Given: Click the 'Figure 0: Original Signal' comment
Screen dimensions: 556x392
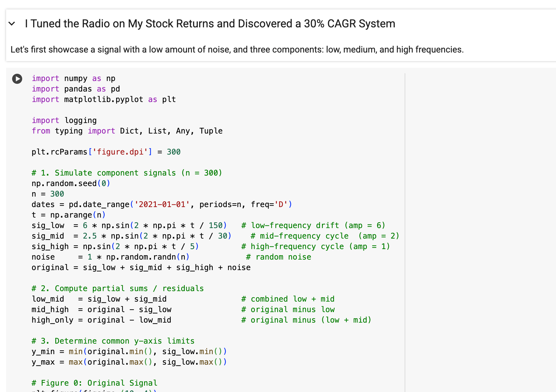Looking at the screenshot, I should 94,383.
